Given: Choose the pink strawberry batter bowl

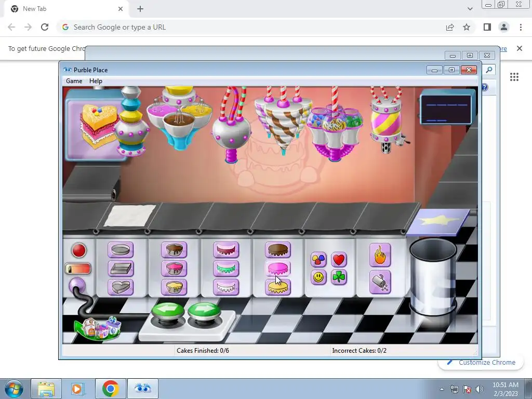Looking at the screenshot, I should [x=174, y=269].
